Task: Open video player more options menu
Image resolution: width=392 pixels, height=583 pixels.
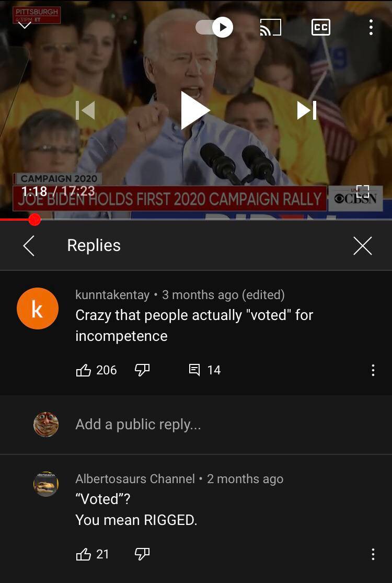Action: tap(371, 27)
